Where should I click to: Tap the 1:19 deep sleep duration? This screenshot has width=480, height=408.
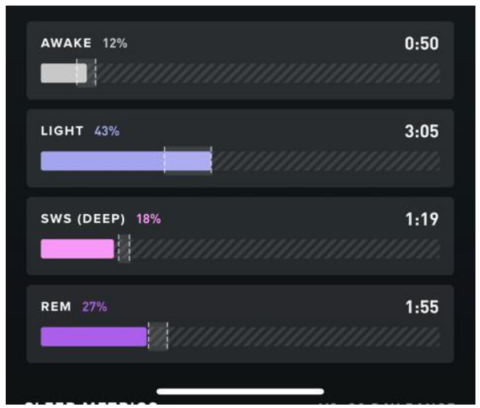point(422,219)
